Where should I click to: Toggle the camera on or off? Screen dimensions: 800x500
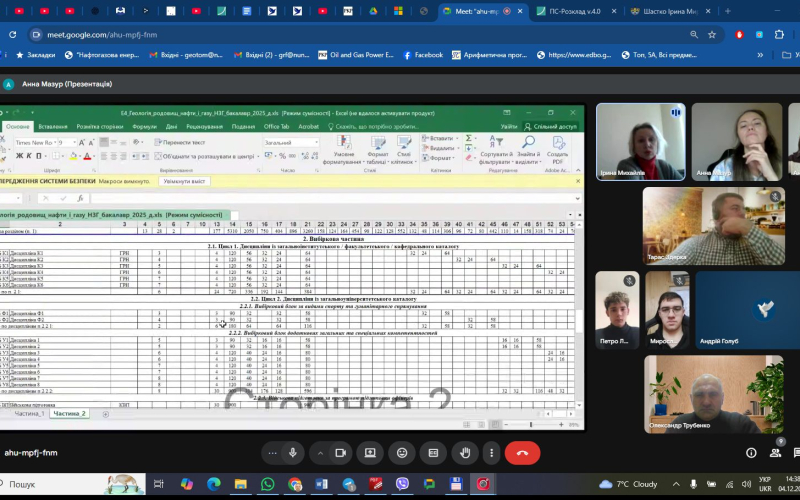pyautogui.click(x=340, y=453)
